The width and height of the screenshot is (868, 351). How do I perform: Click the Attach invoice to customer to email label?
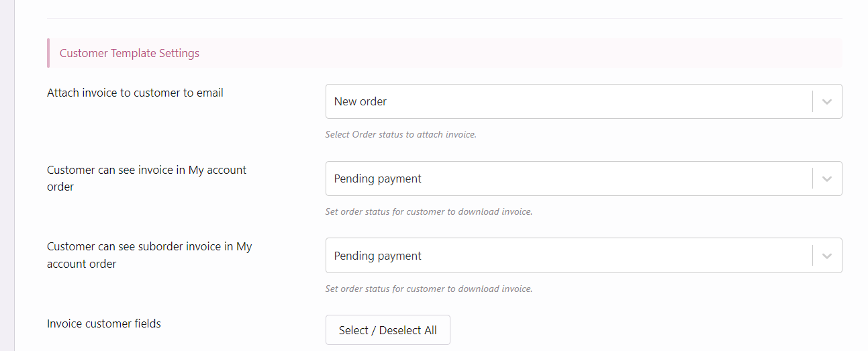tap(135, 93)
